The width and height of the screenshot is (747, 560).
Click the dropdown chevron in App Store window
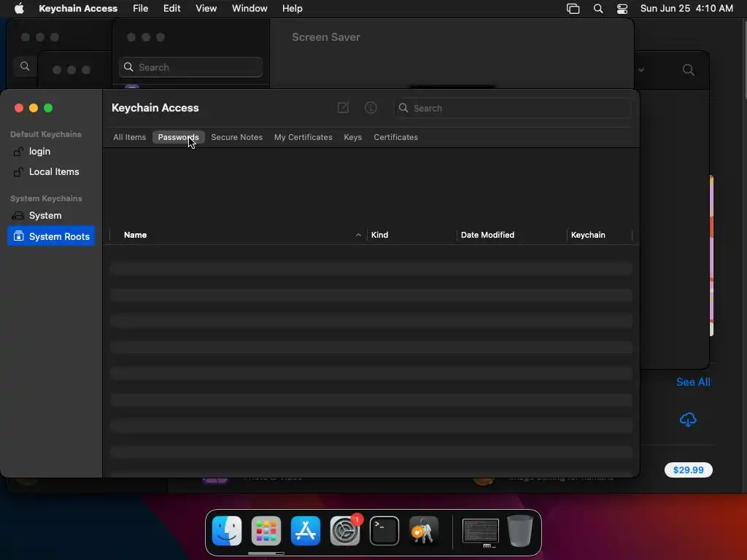[x=641, y=70]
